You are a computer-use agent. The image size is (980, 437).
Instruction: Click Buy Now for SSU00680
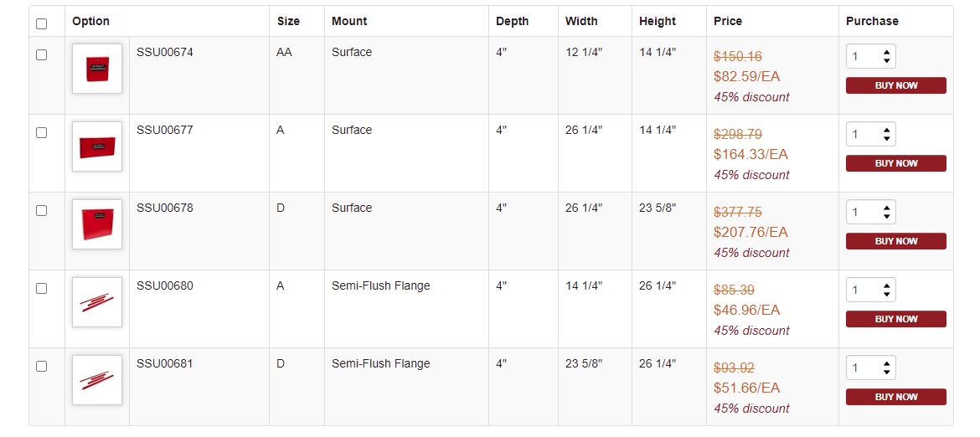pyautogui.click(x=895, y=319)
